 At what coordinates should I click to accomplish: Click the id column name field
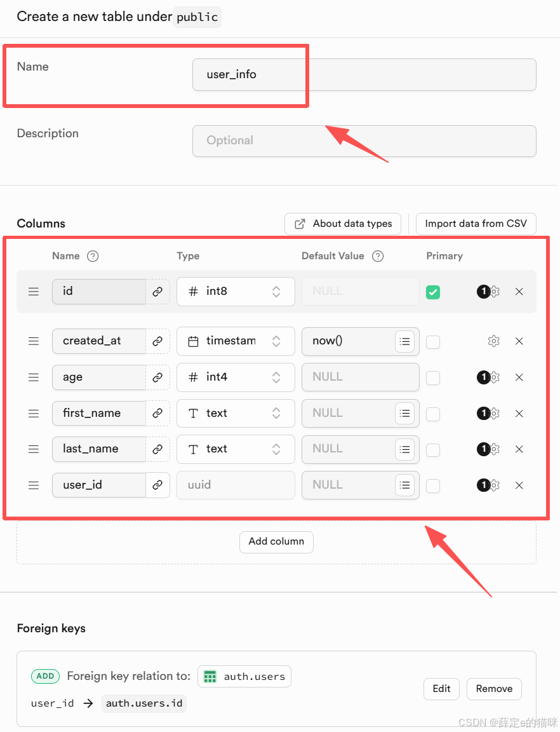99,292
